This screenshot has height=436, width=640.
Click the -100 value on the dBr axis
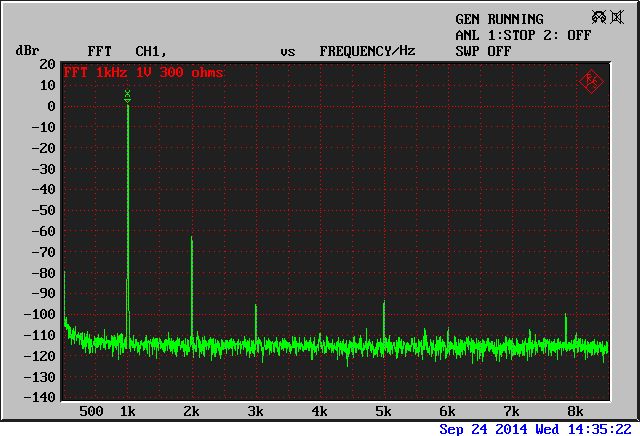(x=39, y=314)
